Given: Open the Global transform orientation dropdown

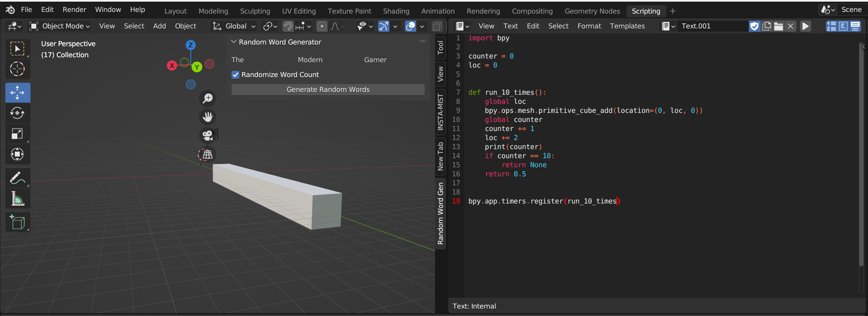Looking at the screenshot, I should 234,26.
